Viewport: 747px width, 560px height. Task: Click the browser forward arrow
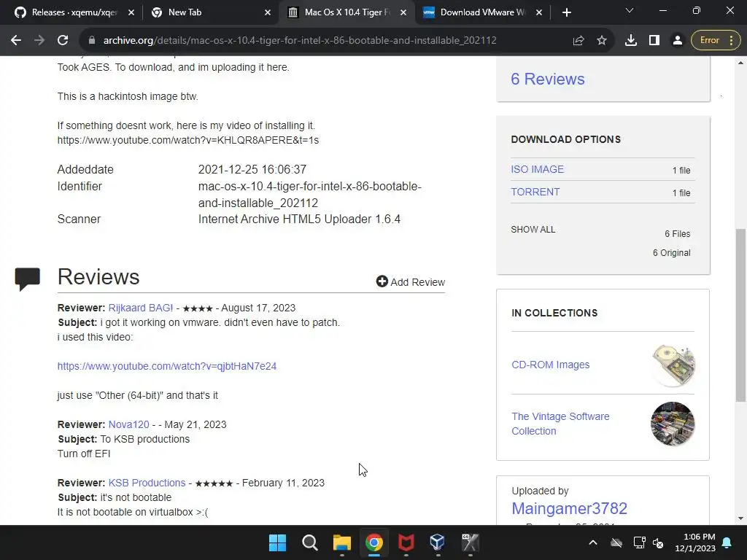pyautogui.click(x=39, y=41)
